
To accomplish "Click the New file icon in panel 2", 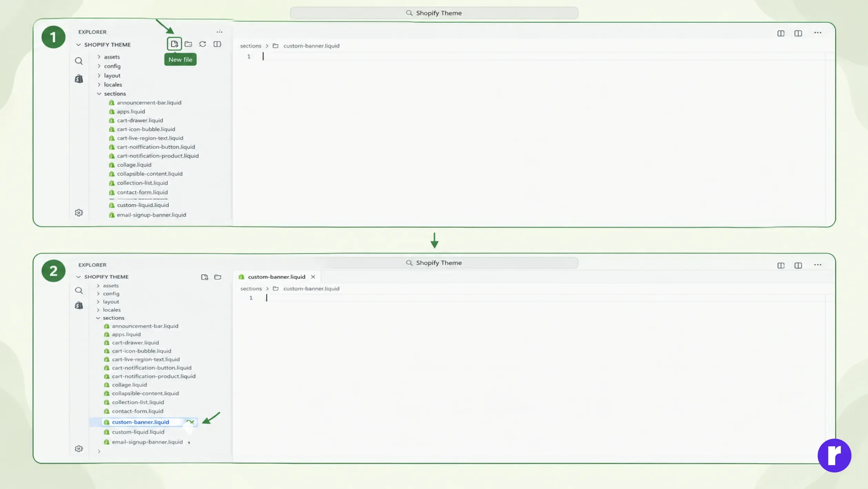I will (x=204, y=277).
